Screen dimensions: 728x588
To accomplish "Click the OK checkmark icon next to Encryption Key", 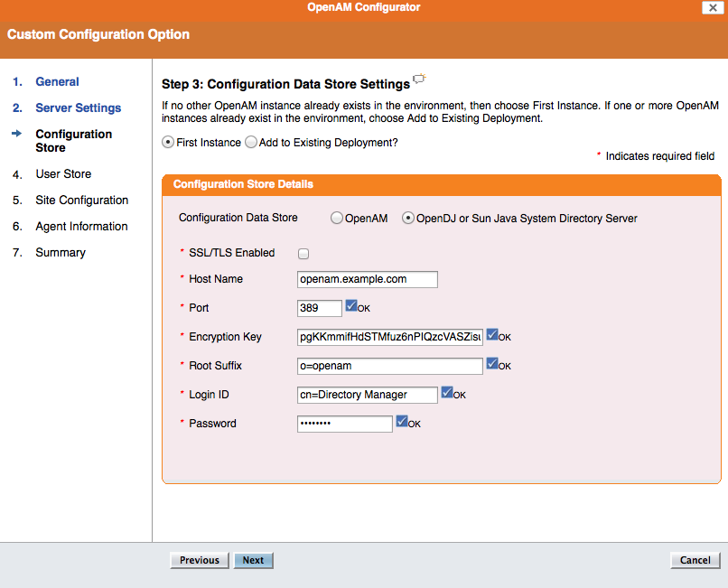I will click(x=492, y=334).
